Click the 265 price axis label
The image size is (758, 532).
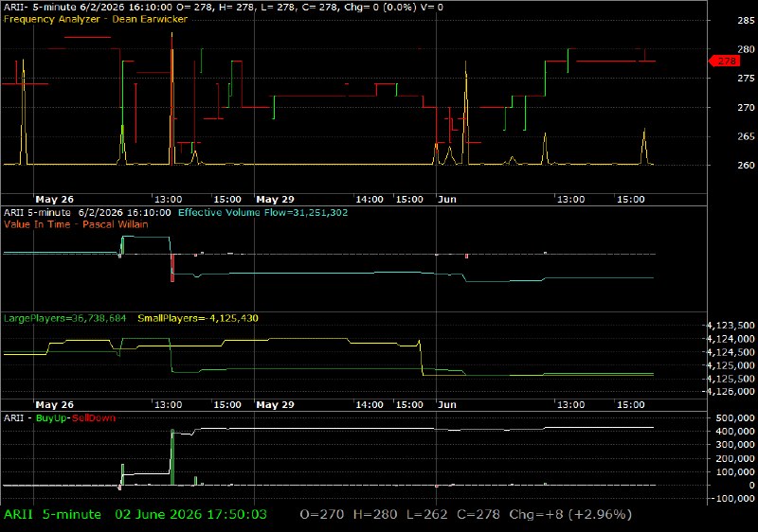[746, 136]
